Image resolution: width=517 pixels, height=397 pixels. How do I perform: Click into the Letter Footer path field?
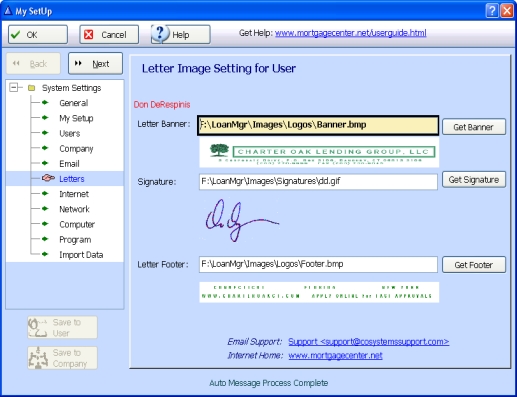[x=318, y=264]
